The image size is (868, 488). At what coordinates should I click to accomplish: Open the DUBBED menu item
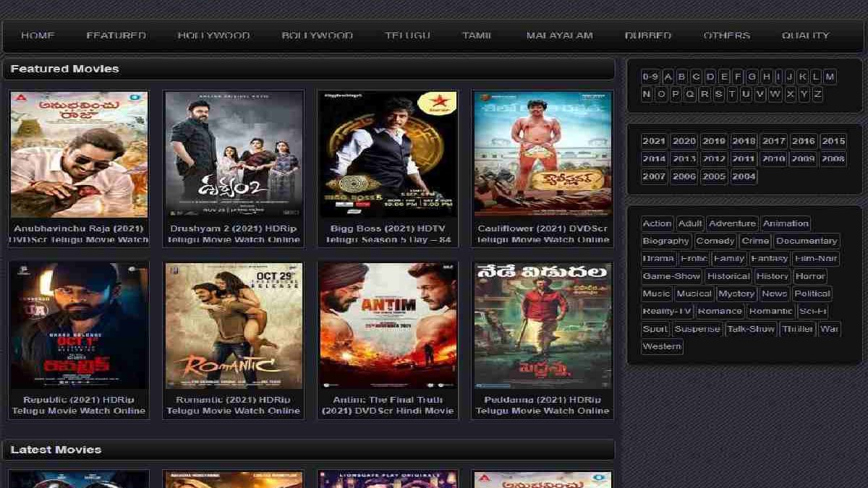(x=648, y=35)
